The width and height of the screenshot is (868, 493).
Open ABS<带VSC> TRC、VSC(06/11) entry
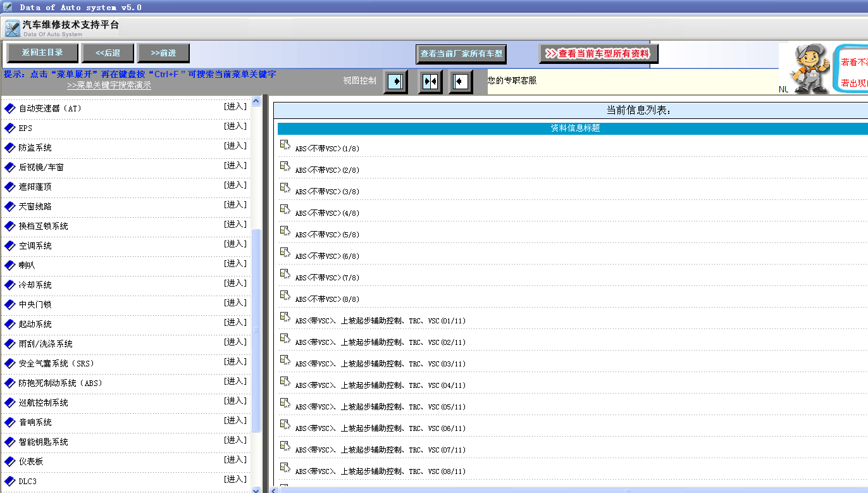[380, 428]
